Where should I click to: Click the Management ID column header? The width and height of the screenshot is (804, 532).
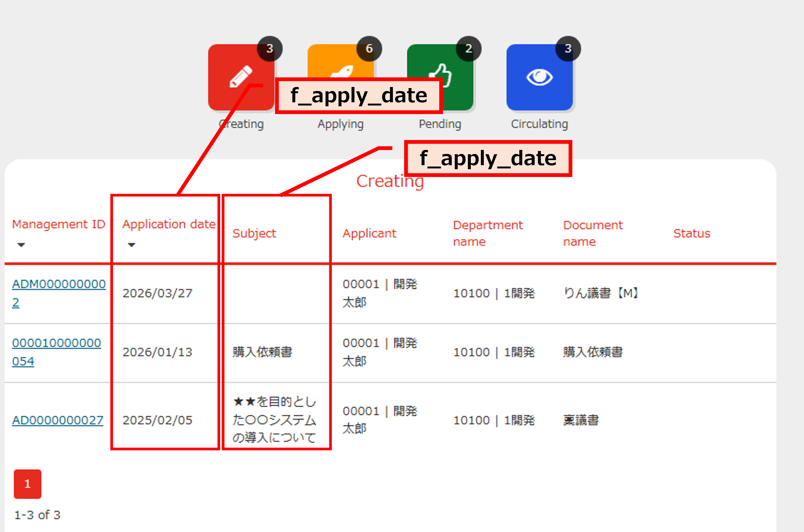[59, 224]
